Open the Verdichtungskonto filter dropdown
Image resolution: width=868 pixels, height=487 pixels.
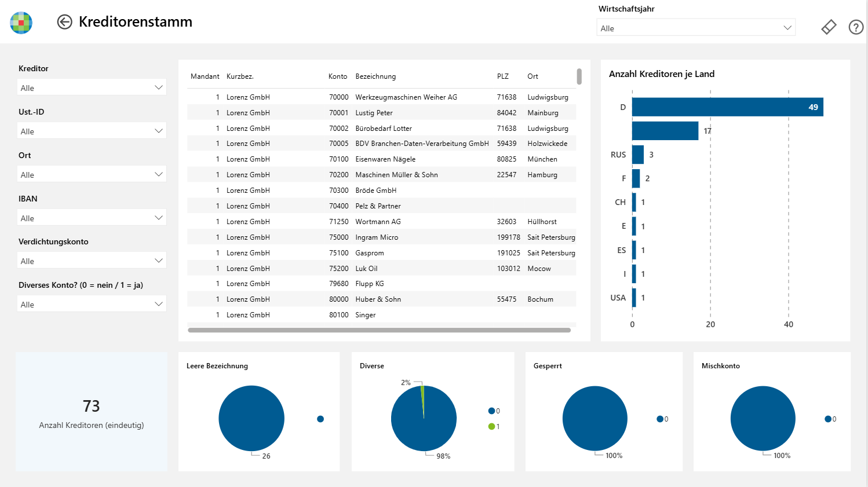coord(92,261)
